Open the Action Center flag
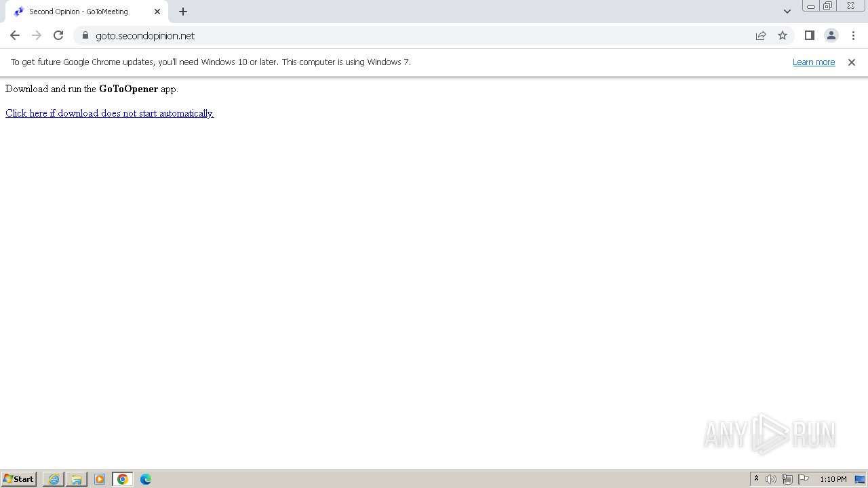 pos(804,479)
